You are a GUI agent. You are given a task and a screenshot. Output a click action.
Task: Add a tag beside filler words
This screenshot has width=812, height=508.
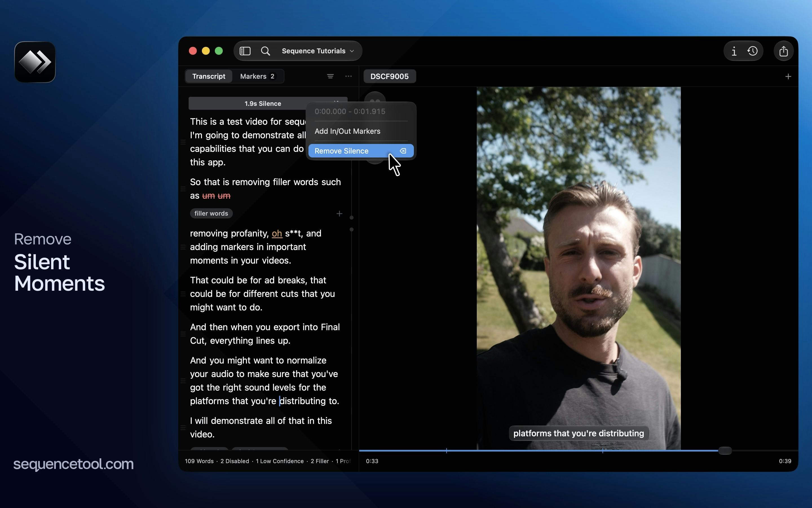pyautogui.click(x=339, y=214)
